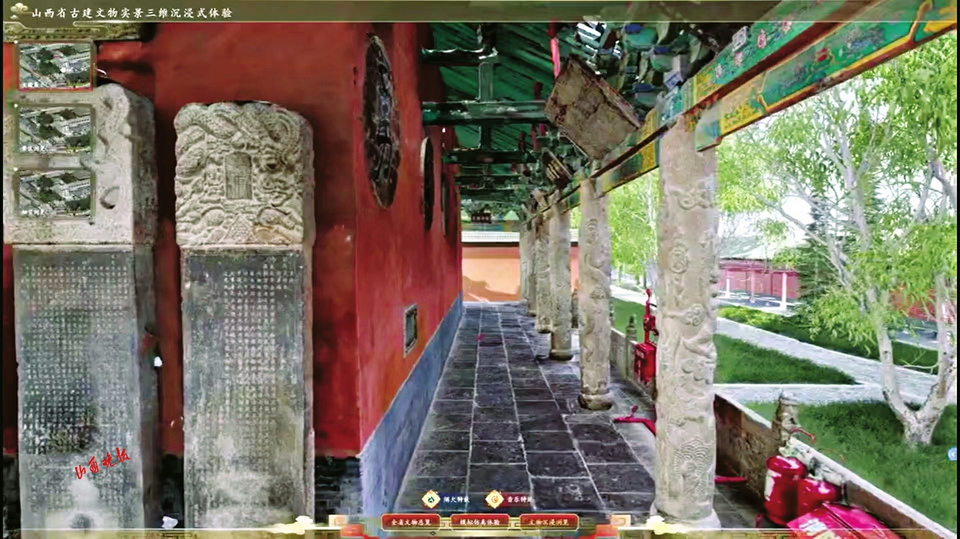Image resolution: width=960 pixels, height=539 pixels.
Task: Click the nearest carved stone pillar
Action: [686, 320]
